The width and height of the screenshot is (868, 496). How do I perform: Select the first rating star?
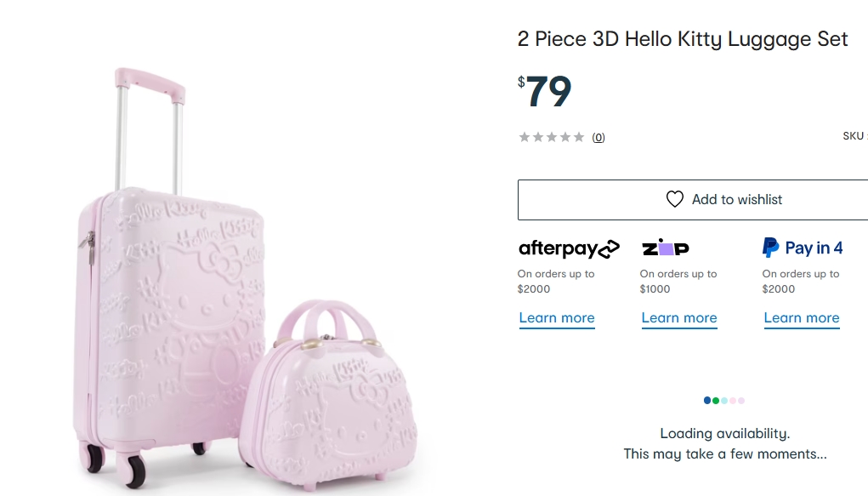click(x=525, y=137)
